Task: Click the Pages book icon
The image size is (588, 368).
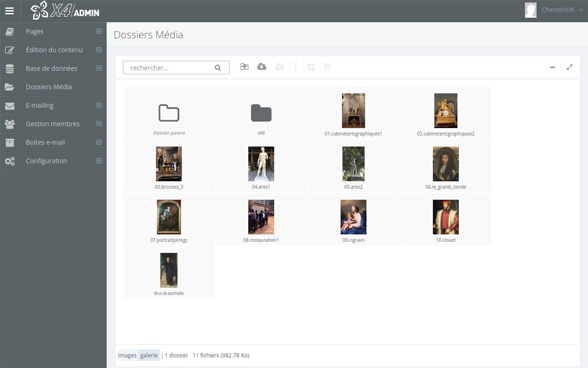Action: coord(9,31)
